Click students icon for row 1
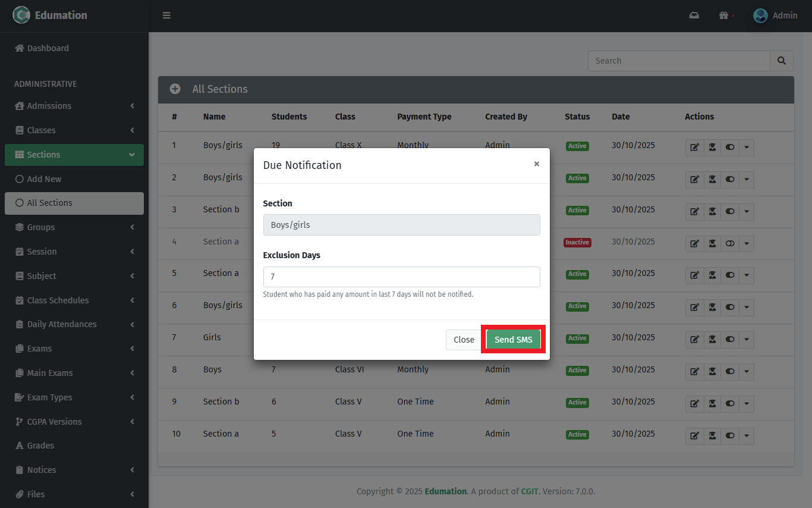 coord(712,148)
